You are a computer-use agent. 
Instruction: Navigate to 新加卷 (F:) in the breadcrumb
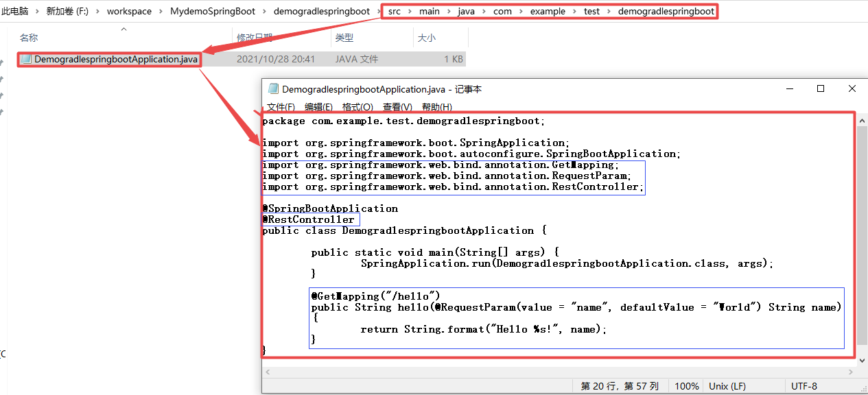(x=67, y=11)
